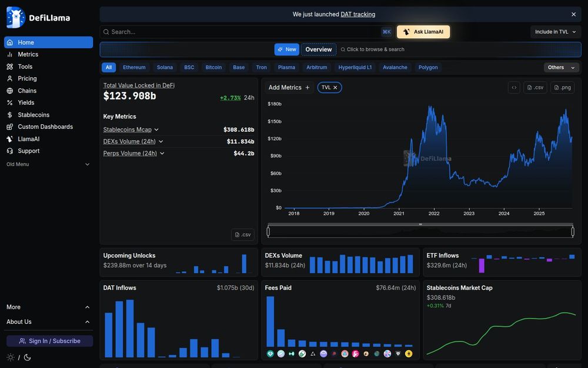Switch to light theme sun icon
The image size is (588, 368).
click(11, 357)
